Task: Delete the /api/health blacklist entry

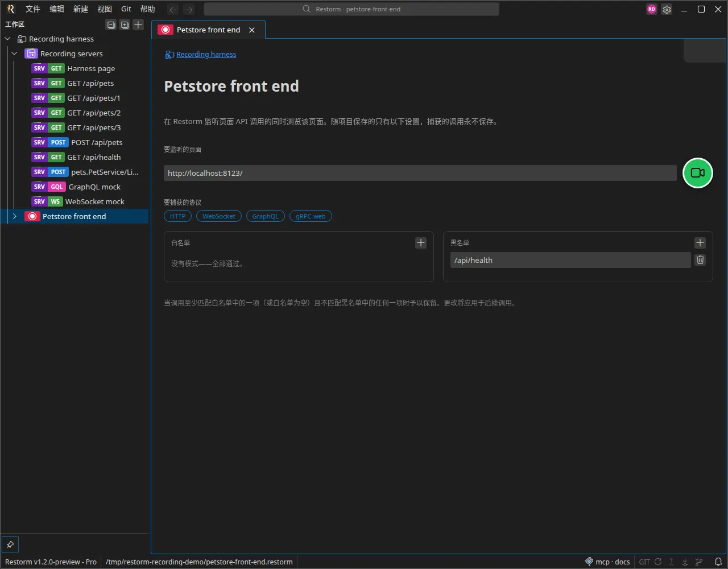Action: point(701,260)
